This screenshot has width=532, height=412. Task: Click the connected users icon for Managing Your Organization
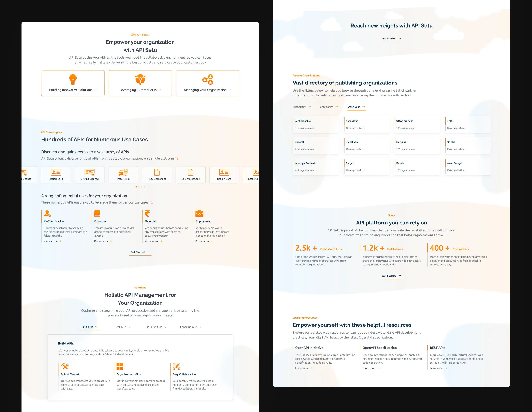[x=208, y=79]
